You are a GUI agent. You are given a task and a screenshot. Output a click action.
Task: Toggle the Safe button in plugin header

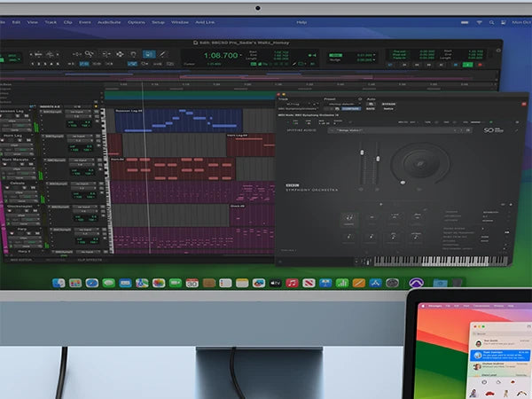(371, 108)
